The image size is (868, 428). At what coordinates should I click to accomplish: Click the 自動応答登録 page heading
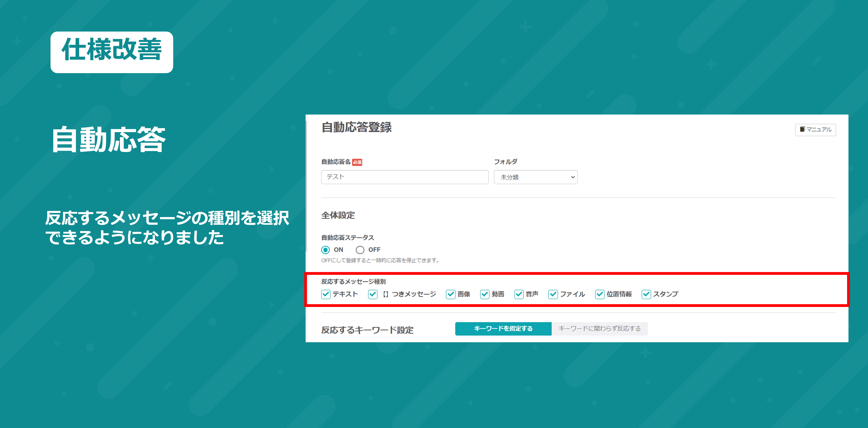point(356,128)
